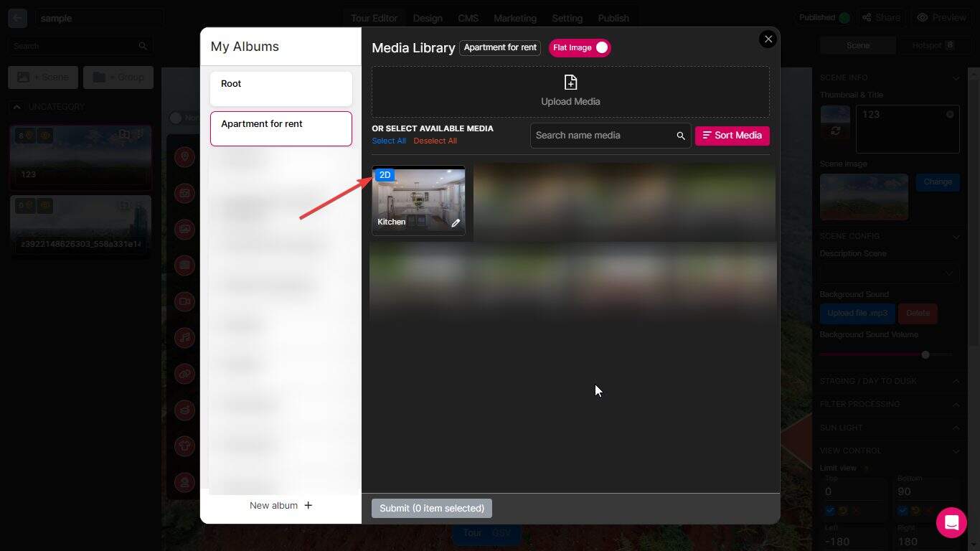The width and height of the screenshot is (980, 551).
Task: Toggle the blue checkbox under Bottom limit
Action: (x=902, y=510)
